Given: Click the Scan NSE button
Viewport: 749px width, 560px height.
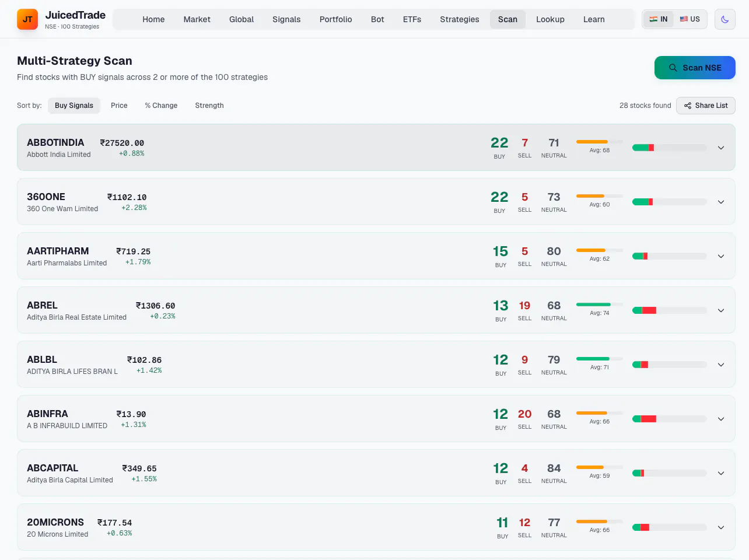Looking at the screenshot, I should pyautogui.click(x=695, y=68).
